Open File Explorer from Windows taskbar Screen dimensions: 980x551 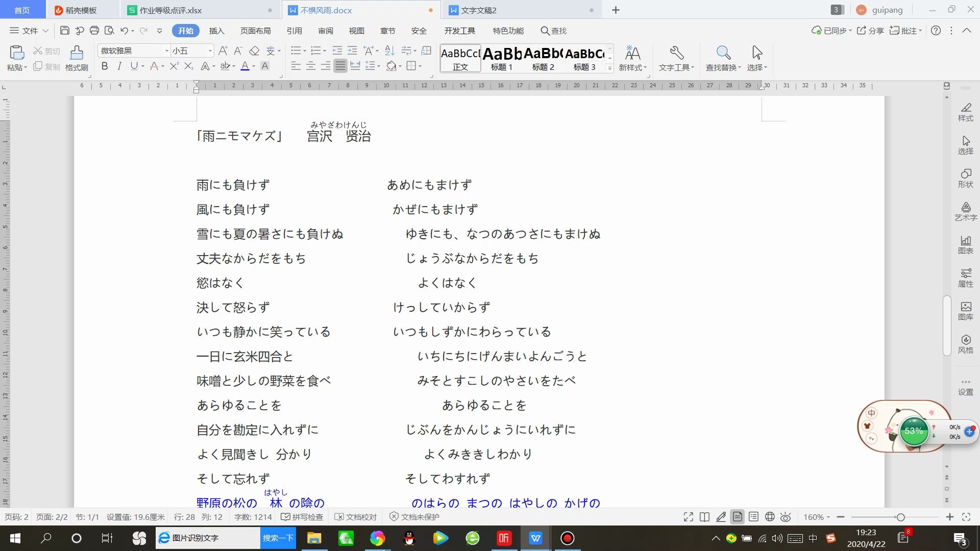pos(314,538)
